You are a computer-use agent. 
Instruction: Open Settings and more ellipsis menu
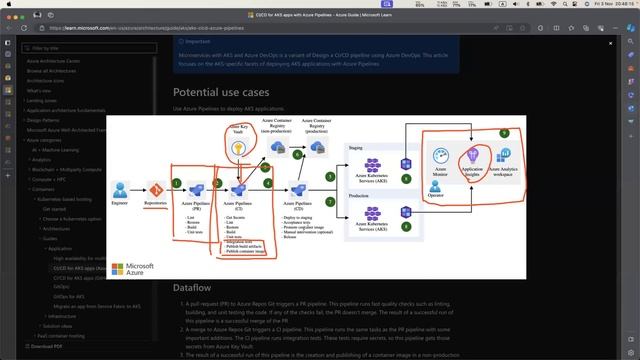point(616,28)
